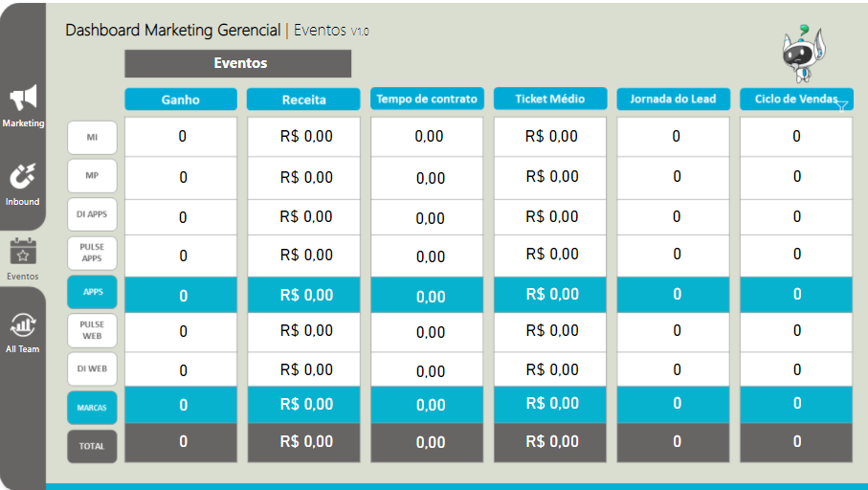This screenshot has height=490, width=868.
Task: Select the Inbound magnet icon
Action: (23, 177)
